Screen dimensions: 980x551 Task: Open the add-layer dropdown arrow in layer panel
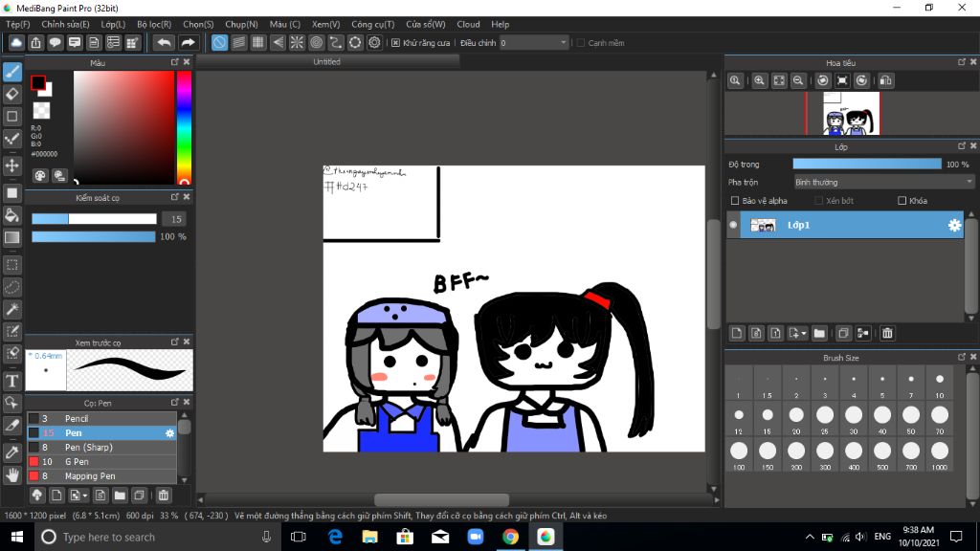[802, 333]
